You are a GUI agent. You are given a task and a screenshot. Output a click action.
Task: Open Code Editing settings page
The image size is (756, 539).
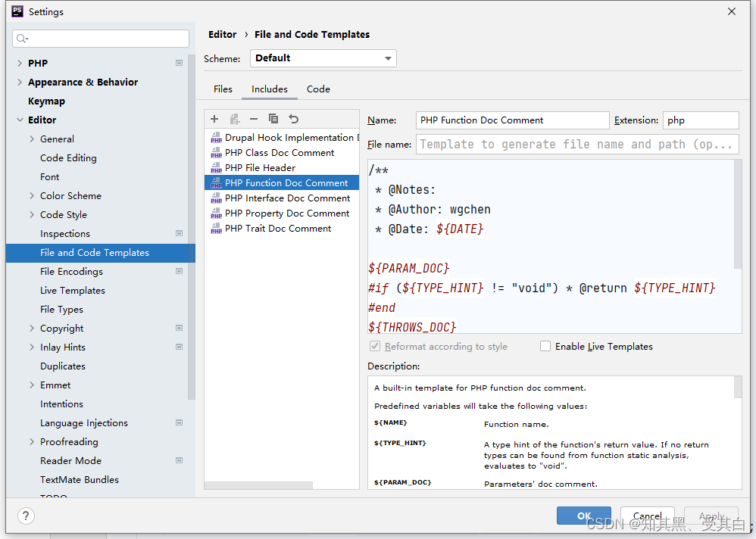coord(68,158)
